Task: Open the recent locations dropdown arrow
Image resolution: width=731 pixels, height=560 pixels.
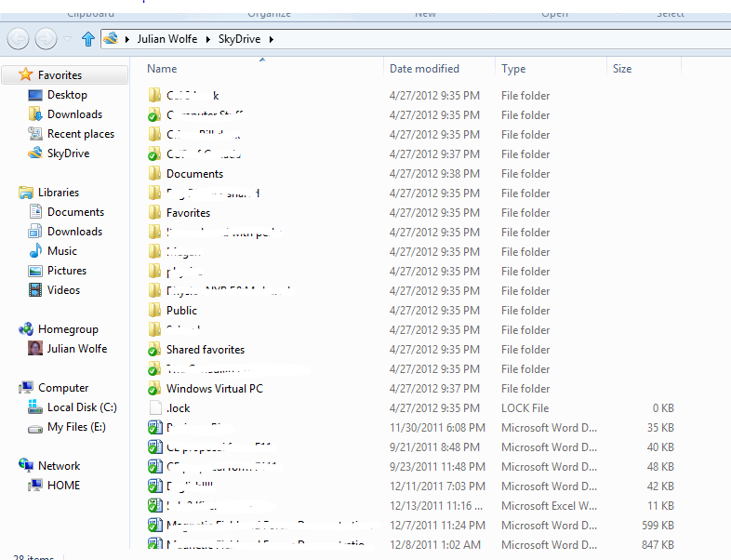Action: (x=68, y=39)
